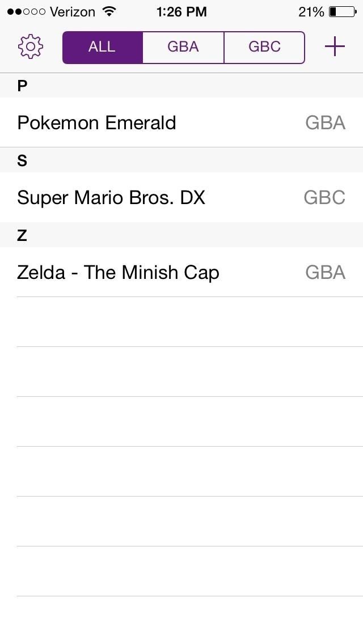Open the Pokemon Emerald game
363x644 pixels.
[96, 122]
